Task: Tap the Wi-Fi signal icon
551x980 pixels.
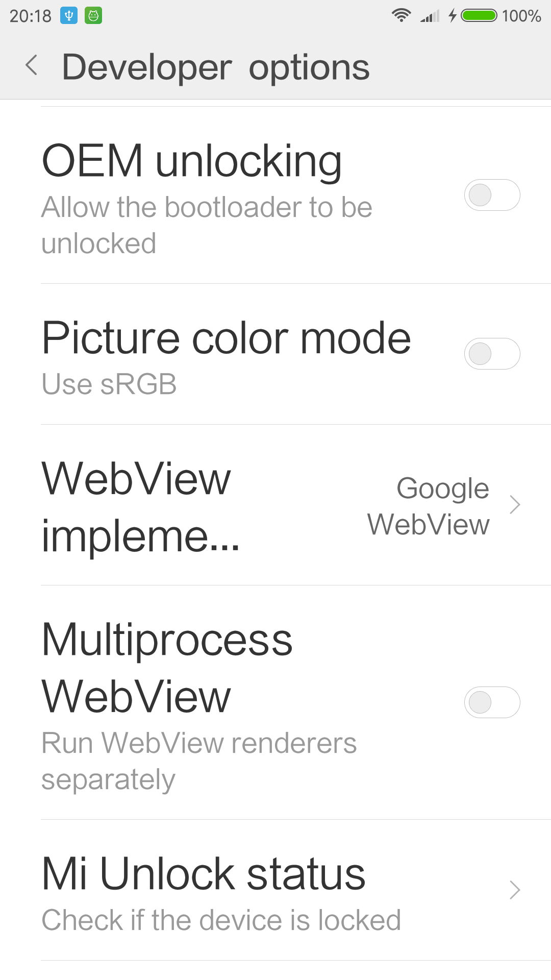Action: [402, 15]
